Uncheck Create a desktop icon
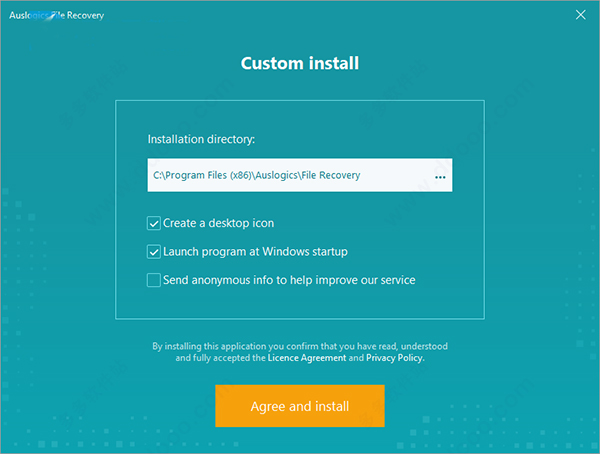The image size is (600, 454). tap(154, 223)
